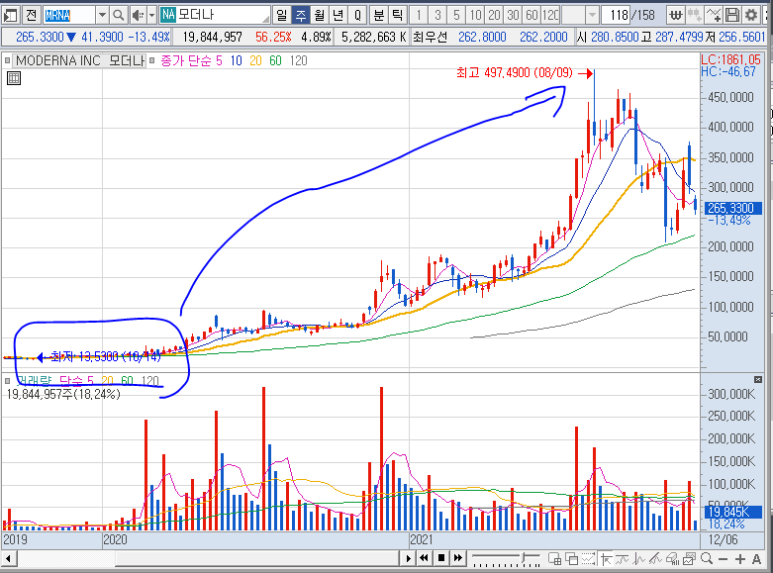
Task: Click the magnifier zoom icon bottom toolbar
Action: pos(706,559)
